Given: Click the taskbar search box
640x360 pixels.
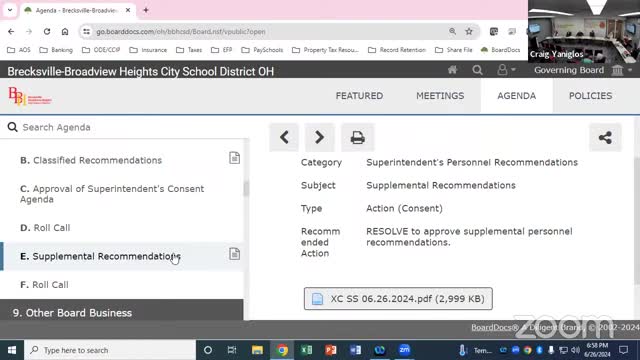Looking at the screenshot, I should coord(110,350).
